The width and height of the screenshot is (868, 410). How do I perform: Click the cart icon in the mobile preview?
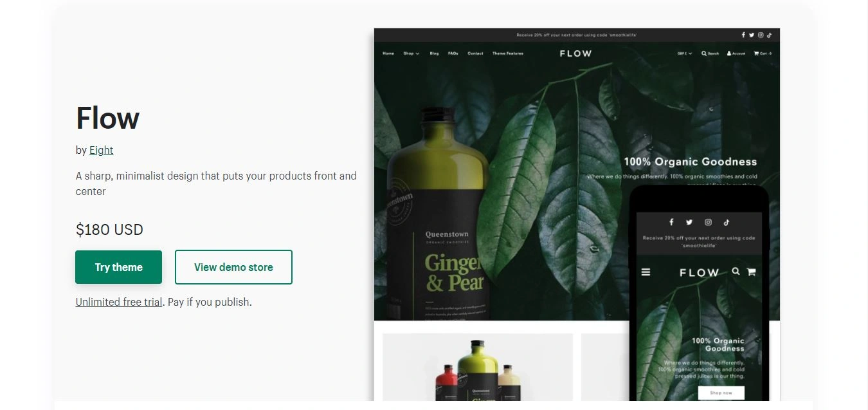[751, 272]
